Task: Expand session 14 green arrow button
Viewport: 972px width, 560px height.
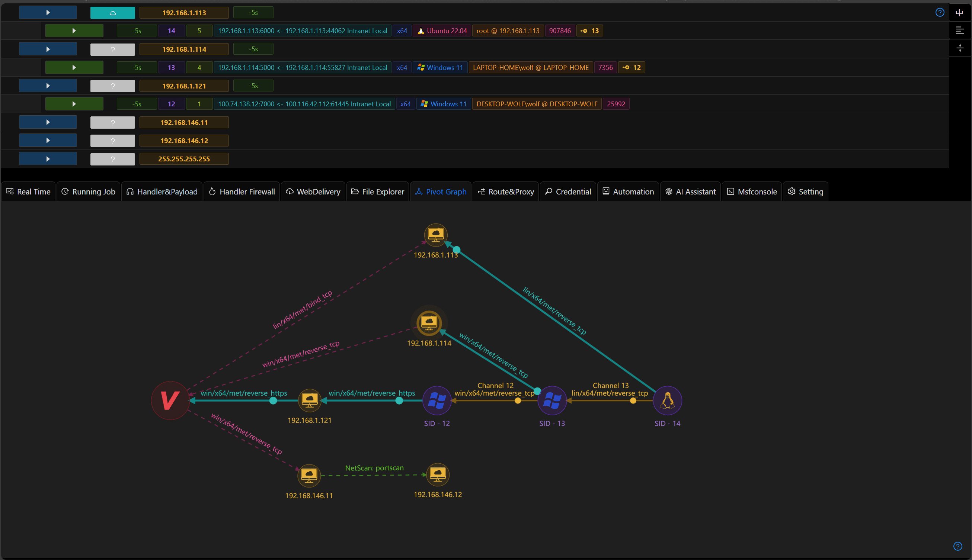Action: coord(74,31)
